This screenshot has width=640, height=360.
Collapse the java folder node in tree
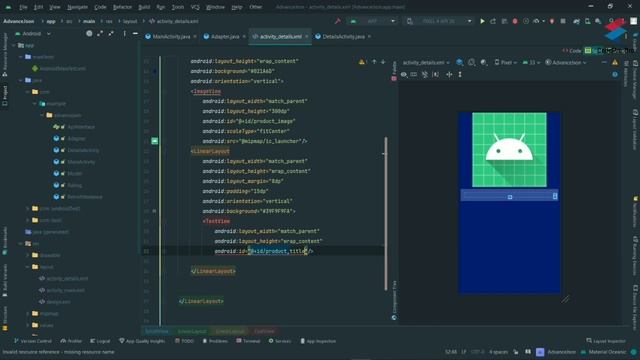click(x=21, y=80)
